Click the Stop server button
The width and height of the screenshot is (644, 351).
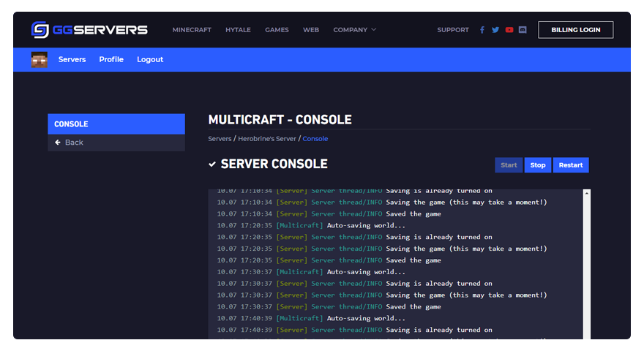[538, 165]
